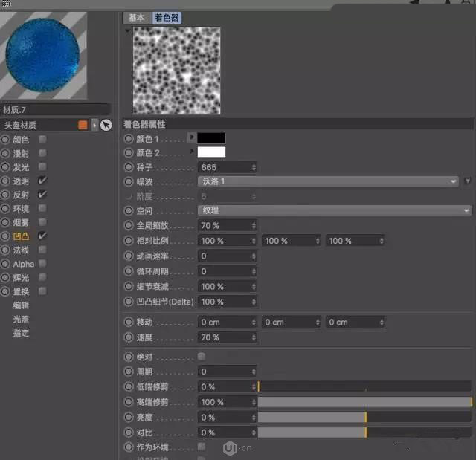Collapse the noise preview disclosure triangle
476x460 pixels.
coord(127,30)
